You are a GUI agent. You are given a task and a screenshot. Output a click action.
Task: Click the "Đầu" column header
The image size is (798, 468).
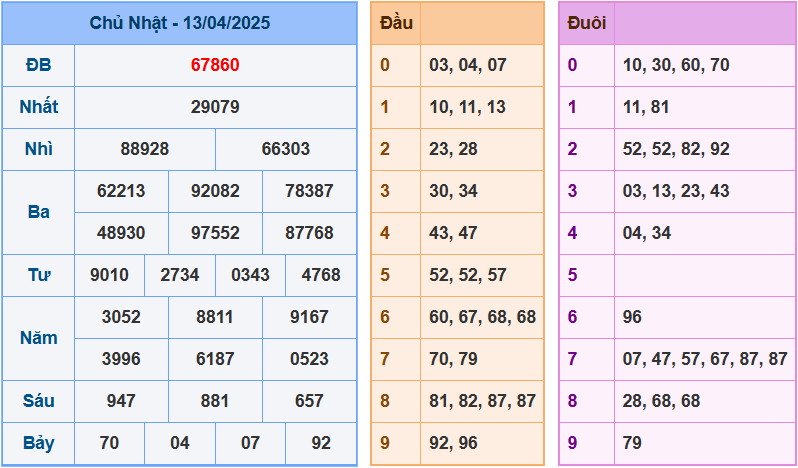pos(395,23)
